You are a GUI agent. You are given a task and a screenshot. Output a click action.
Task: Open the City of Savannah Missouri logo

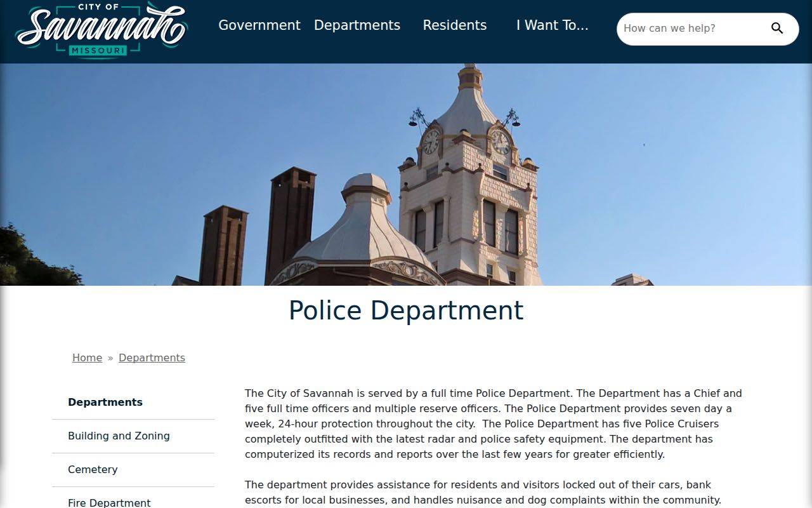click(101, 31)
